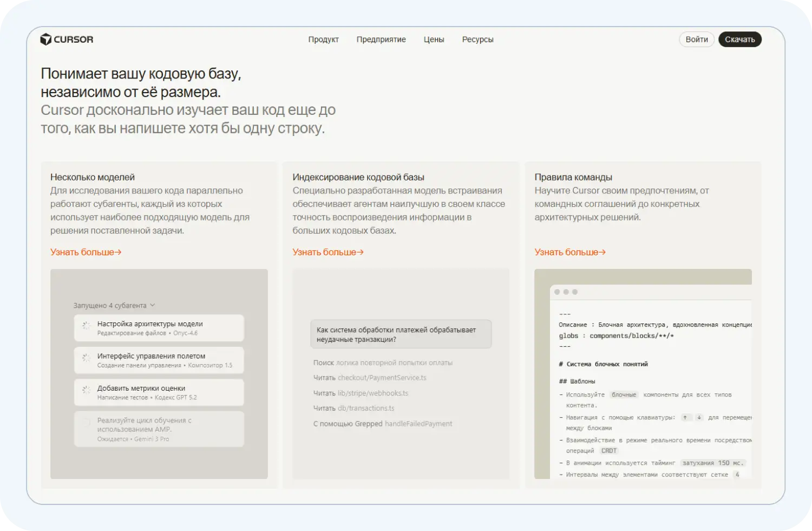This screenshot has height=531, width=812.
Task: Click the ## Шаблоны line
Action: (577, 381)
